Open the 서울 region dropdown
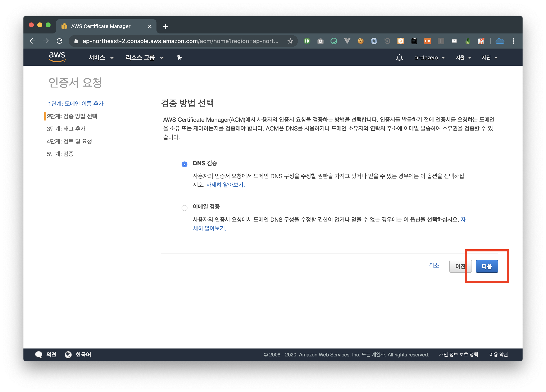546x392 pixels. [x=463, y=58]
